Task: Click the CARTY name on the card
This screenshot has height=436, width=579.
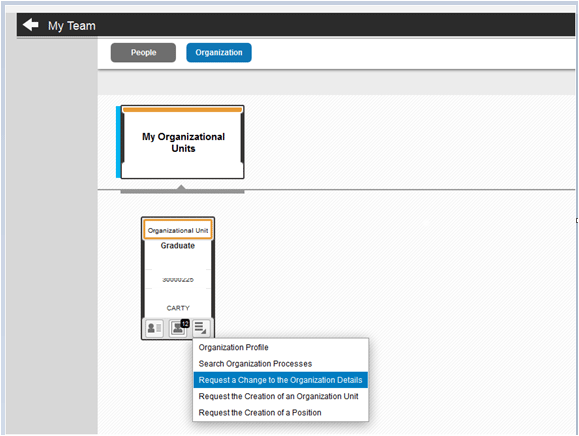Action: pyautogui.click(x=178, y=308)
